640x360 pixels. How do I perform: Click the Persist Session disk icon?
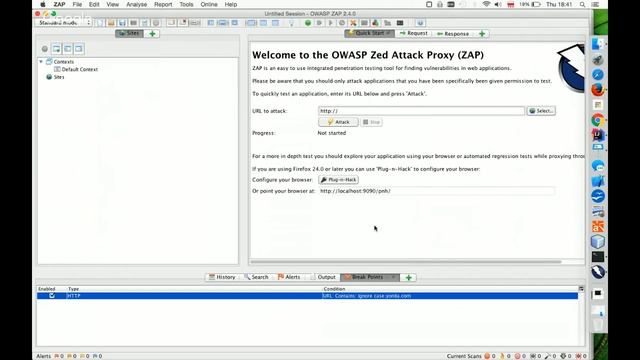pos(122,23)
